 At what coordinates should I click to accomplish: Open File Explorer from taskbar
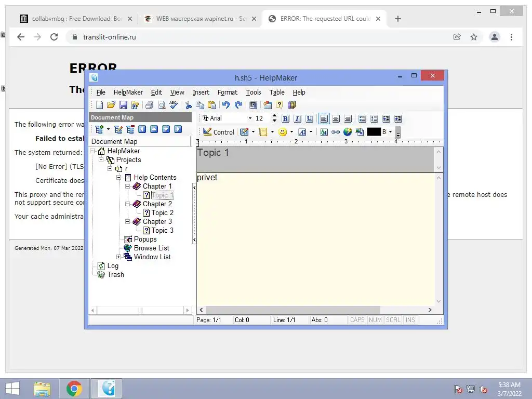click(x=42, y=389)
